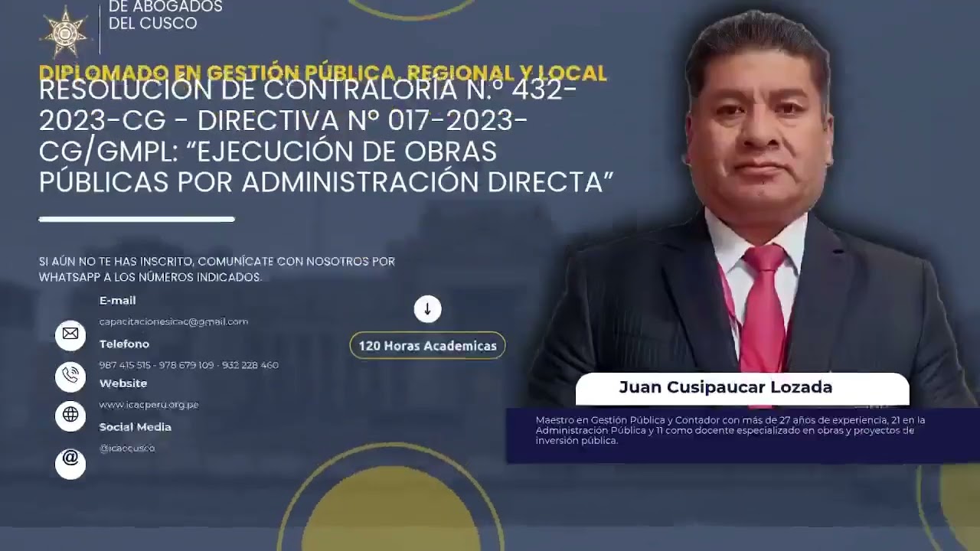
Task: Click the De Abogados del Cusco text
Action: pyautogui.click(x=165, y=15)
